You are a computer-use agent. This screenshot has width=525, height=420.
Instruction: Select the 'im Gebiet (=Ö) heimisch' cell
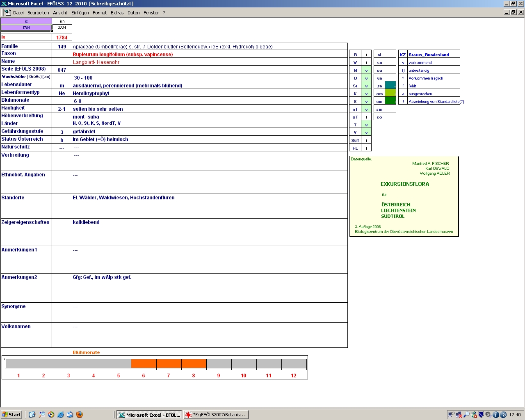[x=210, y=139]
